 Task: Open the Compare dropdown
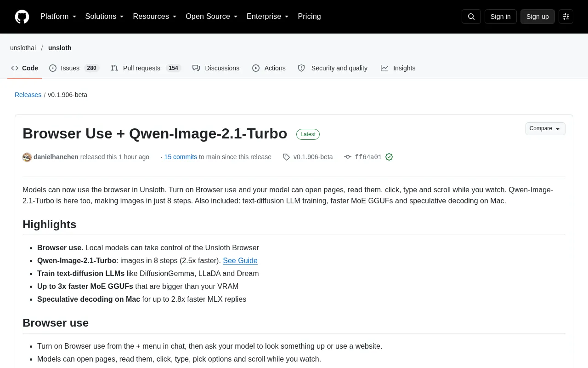[545, 129]
